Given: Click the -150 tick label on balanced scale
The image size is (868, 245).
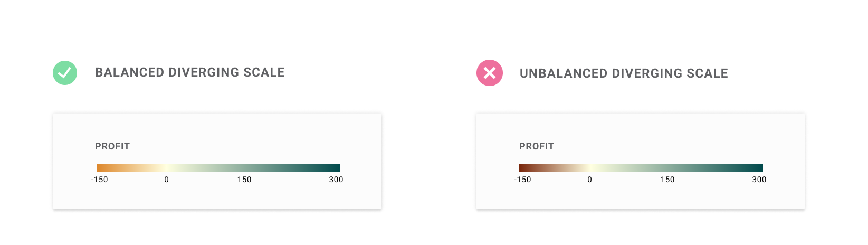Looking at the screenshot, I should tap(99, 180).
